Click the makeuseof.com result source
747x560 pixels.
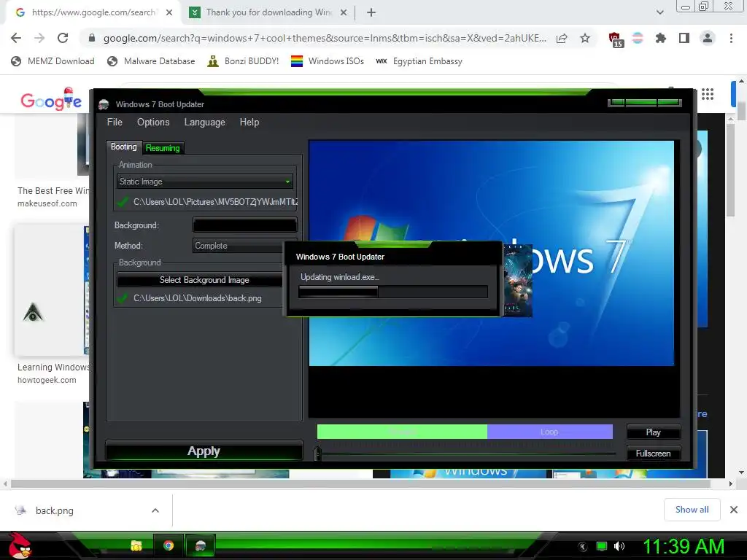pyautogui.click(x=47, y=203)
